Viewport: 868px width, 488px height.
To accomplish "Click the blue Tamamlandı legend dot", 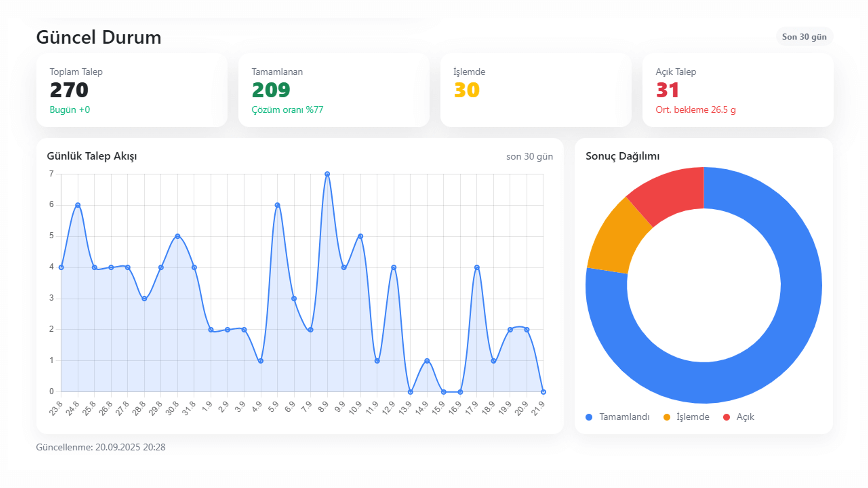I will (589, 417).
